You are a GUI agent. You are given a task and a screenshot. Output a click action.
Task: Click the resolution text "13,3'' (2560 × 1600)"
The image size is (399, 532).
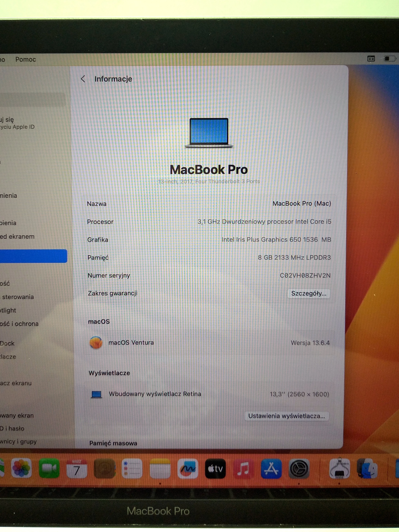point(299,394)
